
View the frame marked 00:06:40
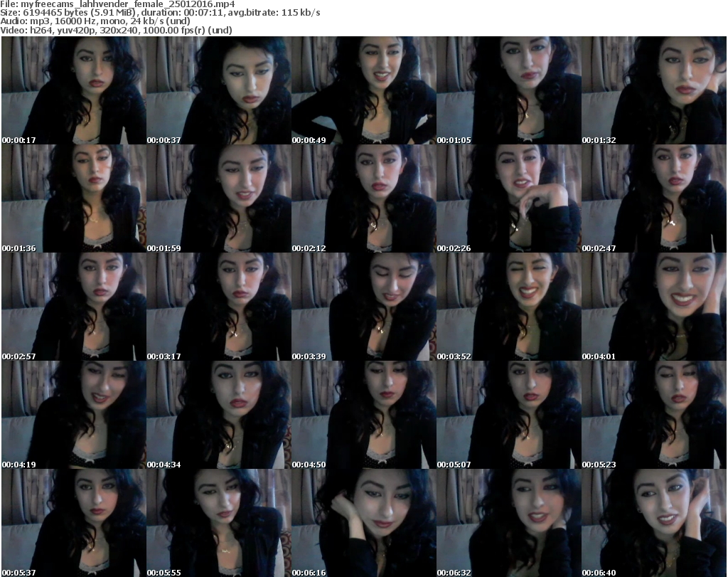tap(654, 523)
